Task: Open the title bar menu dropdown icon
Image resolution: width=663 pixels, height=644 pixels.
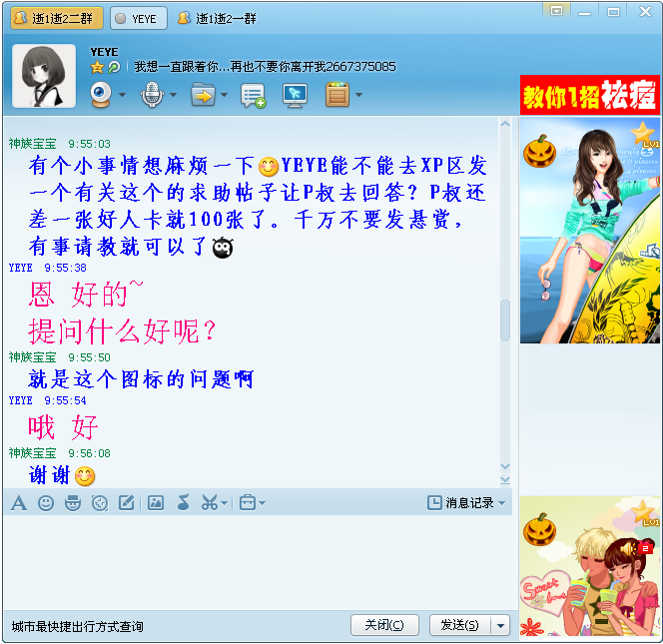Action: pyautogui.click(x=556, y=11)
